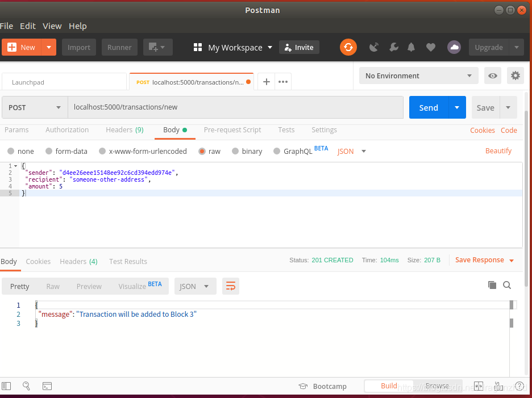Select the none body radio button

click(11, 151)
